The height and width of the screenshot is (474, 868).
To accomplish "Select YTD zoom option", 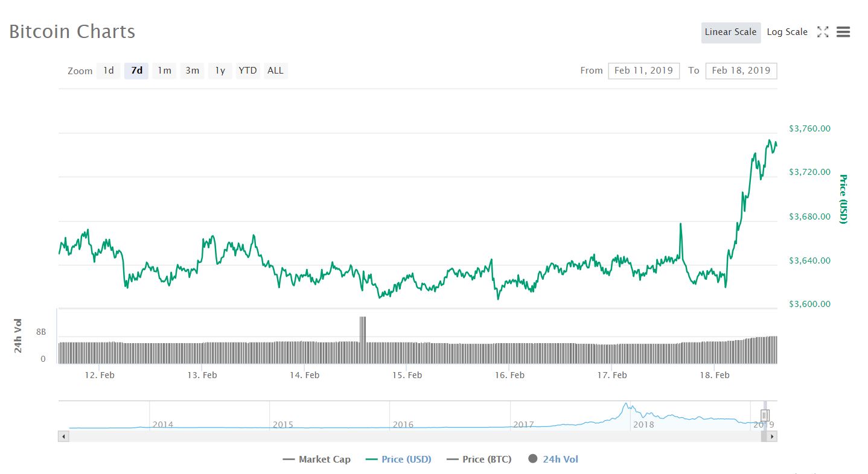I will 247,71.
